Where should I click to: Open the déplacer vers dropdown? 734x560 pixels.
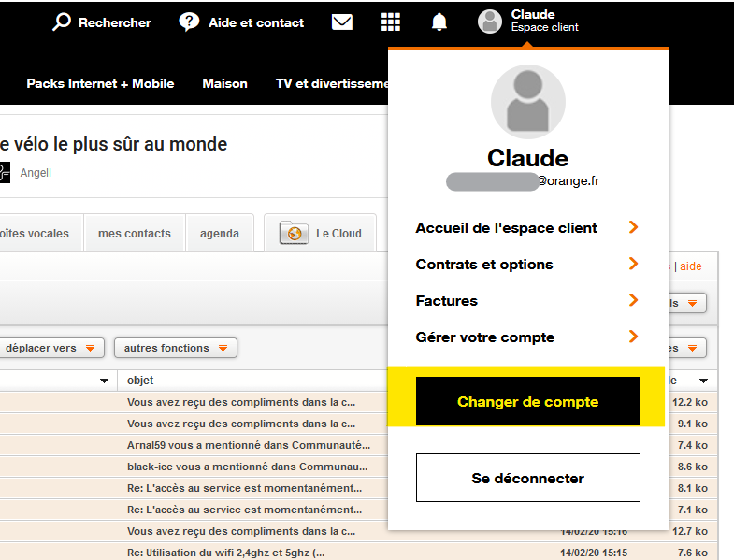coord(50,348)
